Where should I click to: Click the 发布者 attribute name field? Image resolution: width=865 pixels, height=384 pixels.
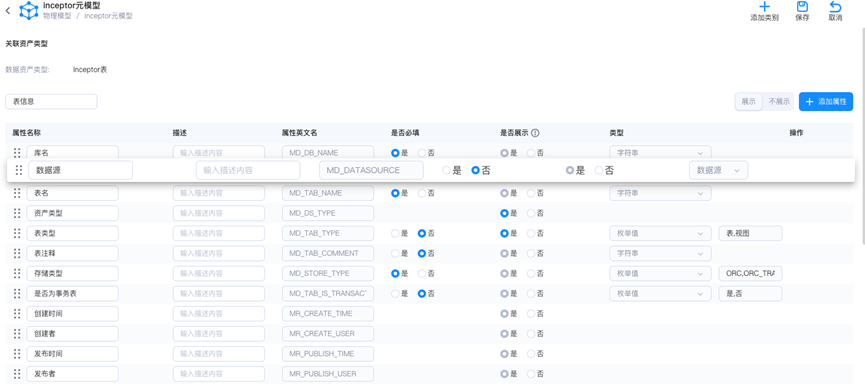click(72, 374)
